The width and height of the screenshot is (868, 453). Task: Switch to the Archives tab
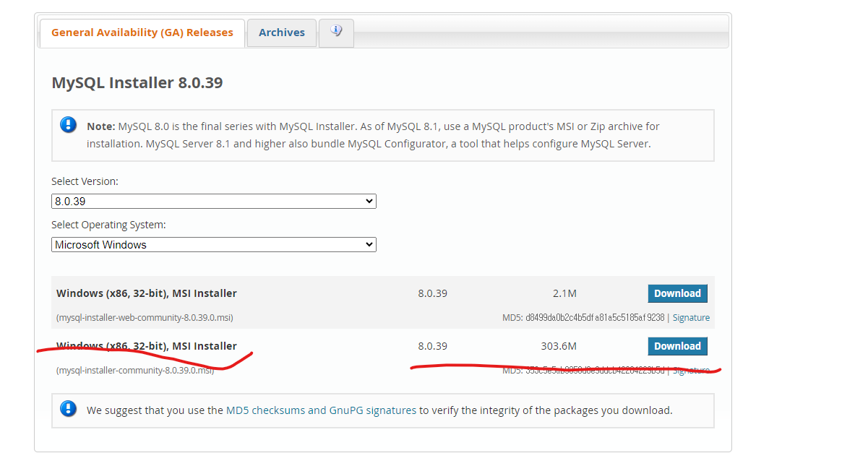pos(281,32)
